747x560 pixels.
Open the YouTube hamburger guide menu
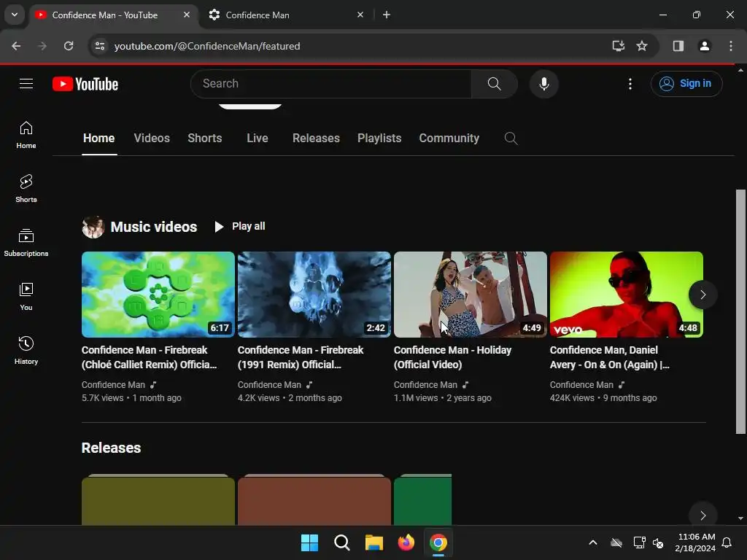tap(26, 84)
